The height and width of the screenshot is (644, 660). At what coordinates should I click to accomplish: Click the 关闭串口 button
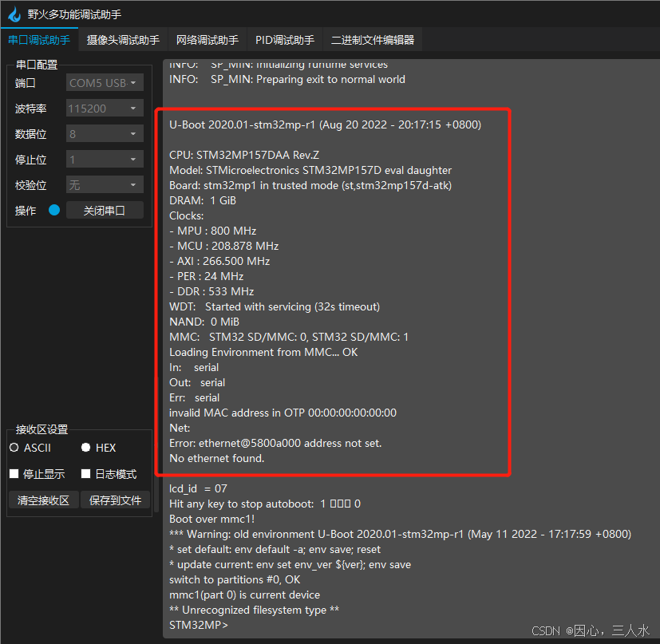105,211
